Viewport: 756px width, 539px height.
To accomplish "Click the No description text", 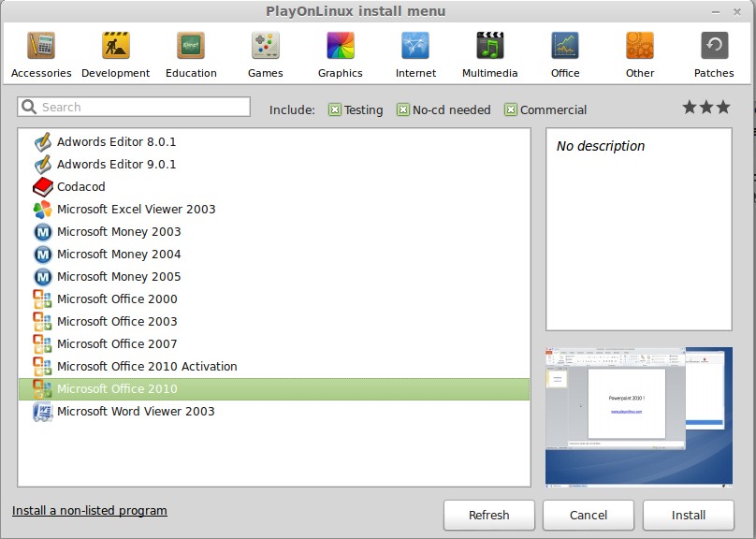I will pyautogui.click(x=601, y=146).
